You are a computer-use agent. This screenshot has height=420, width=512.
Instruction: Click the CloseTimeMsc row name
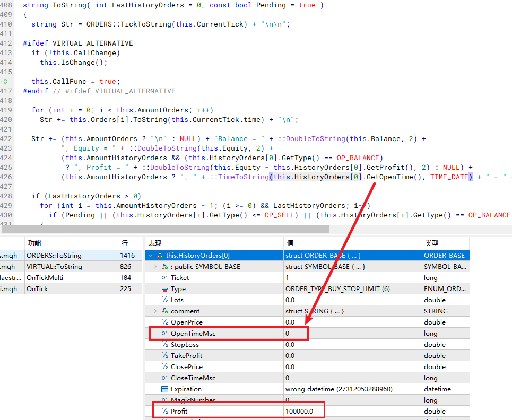click(x=193, y=378)
